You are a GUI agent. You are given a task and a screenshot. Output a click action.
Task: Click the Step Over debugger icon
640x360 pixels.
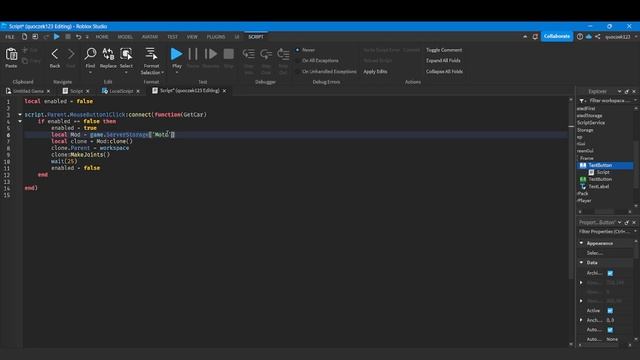point(266,54)
